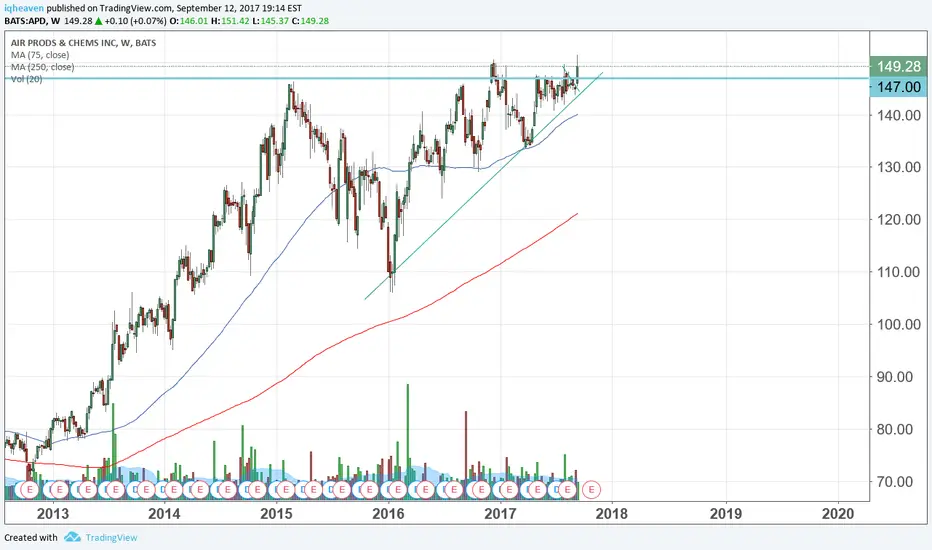Click the 110.00 price axis label

[899, 272]
